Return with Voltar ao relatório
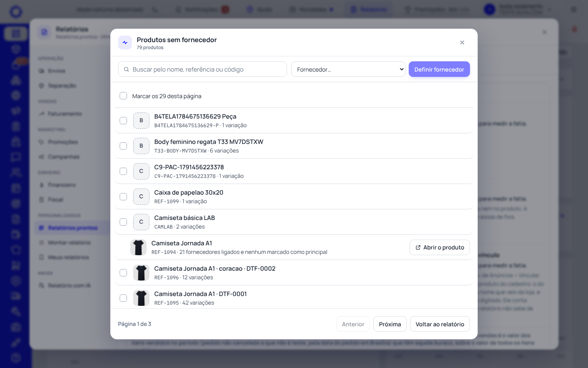 [440, 324]
